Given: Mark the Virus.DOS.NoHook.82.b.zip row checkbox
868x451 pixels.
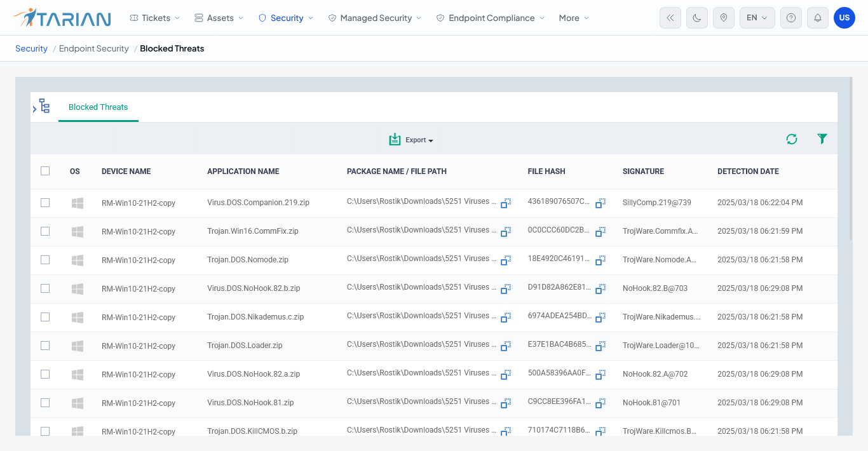Looking at the screenshot, I should tap(45, 288).
